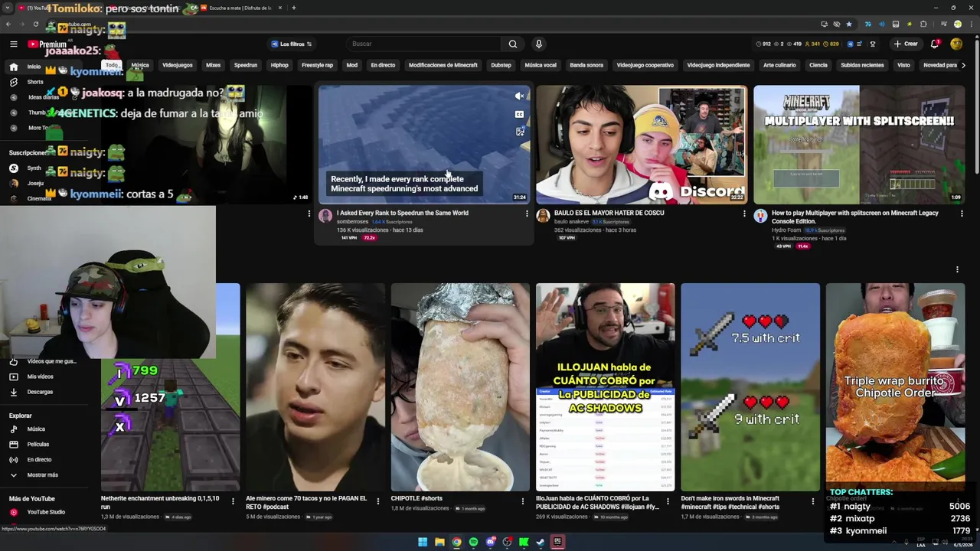This screenshot has height=551, width=980.
Task: Open 'How to play Multiplayer with splitscreen' title
Action: click(854, 217)
